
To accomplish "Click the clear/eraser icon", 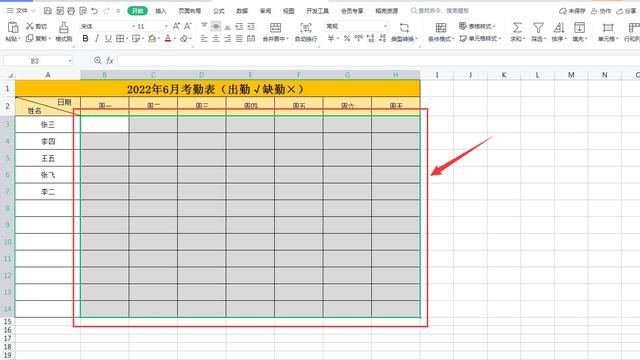I will (184, 38).
